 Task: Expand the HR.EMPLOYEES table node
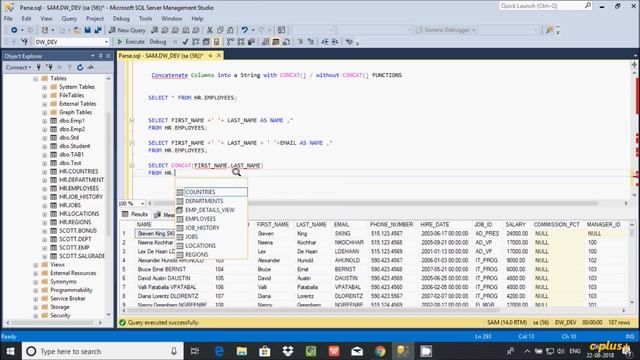(44, 189)
